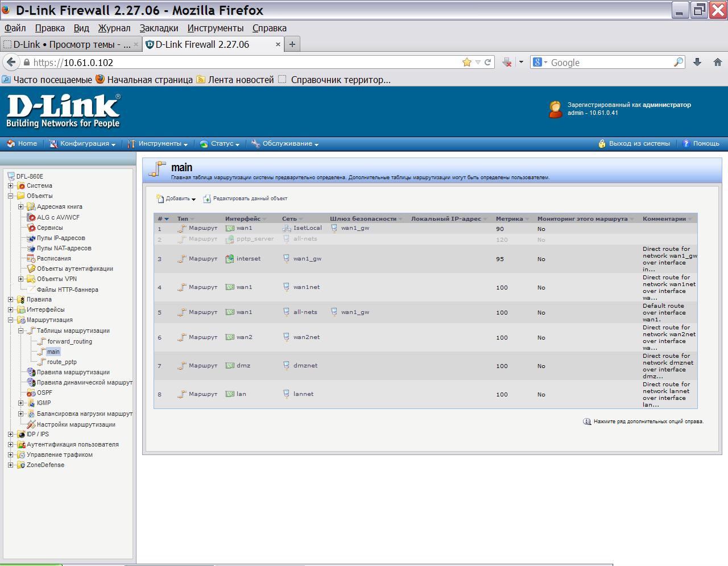The image size is (728, 566).
Task: Click the ALG с AV/WCF tree icon
Action: pyautogui.click(x=32, y=217)
